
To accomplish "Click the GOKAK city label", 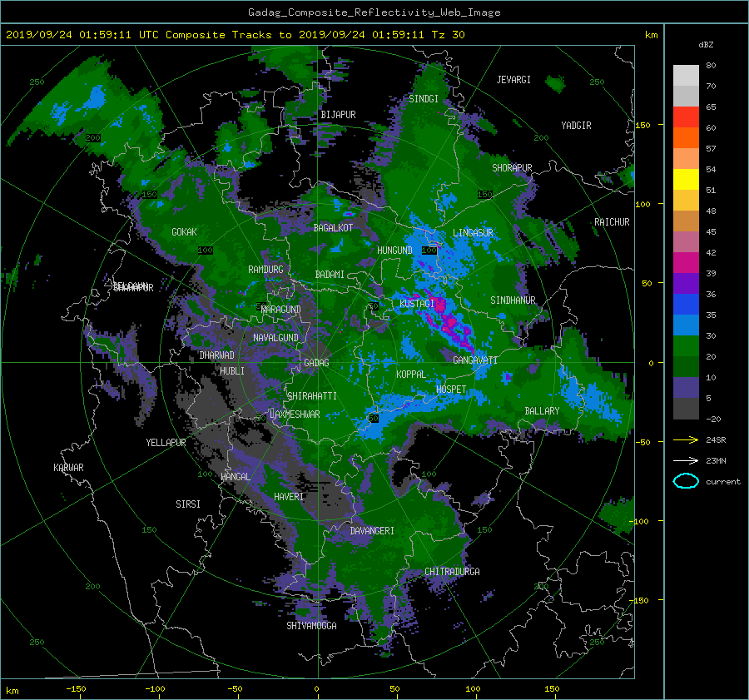I will [x=184, y=232].
